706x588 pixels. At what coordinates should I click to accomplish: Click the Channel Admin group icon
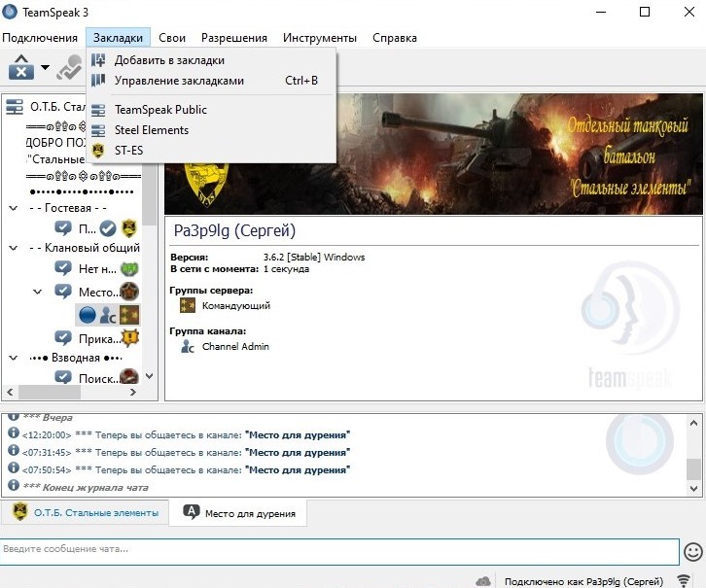coord(188,346)
